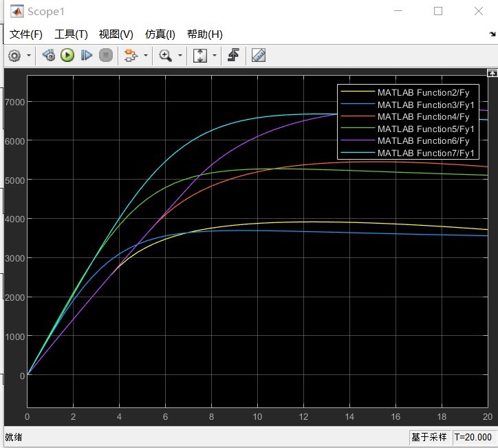The image size is (498, 448).
Task: Expand the zoom tool dropdown arrow
Action: [180, 56]
